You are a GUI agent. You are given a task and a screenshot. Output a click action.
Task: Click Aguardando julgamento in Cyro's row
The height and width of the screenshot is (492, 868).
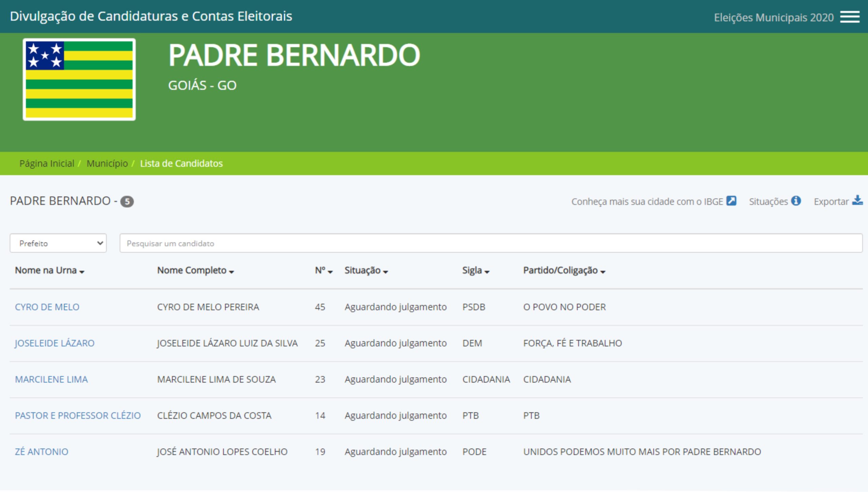(x=396, y=307)
